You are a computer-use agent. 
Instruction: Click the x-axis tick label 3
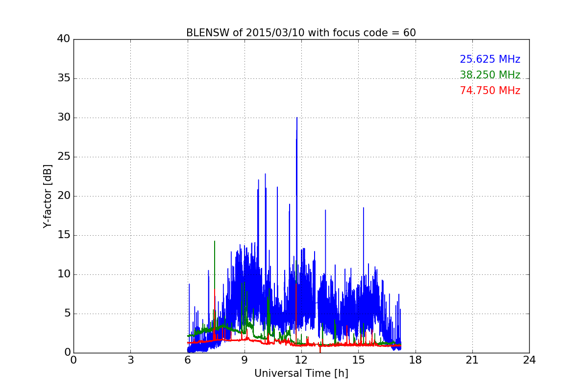coord(130,360)
